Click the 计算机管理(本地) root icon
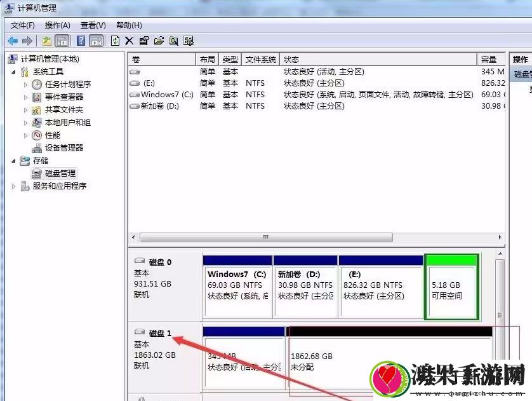The image size is (532, 401). tap(12, 59)
